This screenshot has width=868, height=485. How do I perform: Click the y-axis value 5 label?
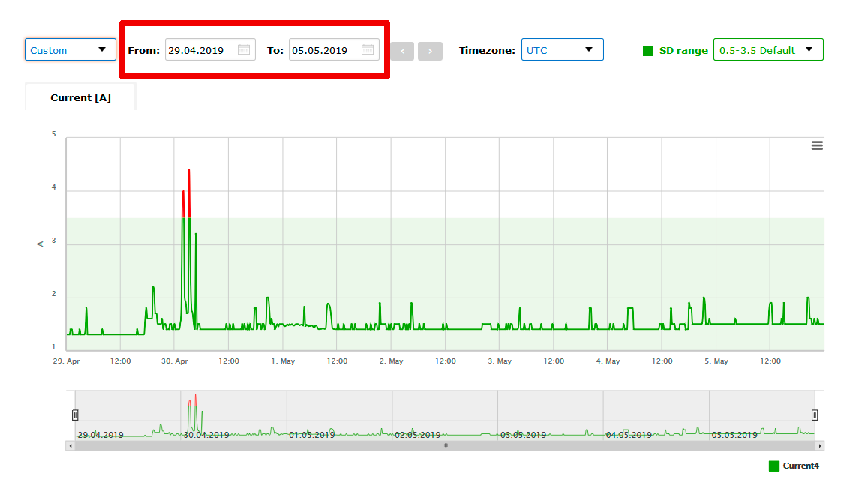[54, 134]
